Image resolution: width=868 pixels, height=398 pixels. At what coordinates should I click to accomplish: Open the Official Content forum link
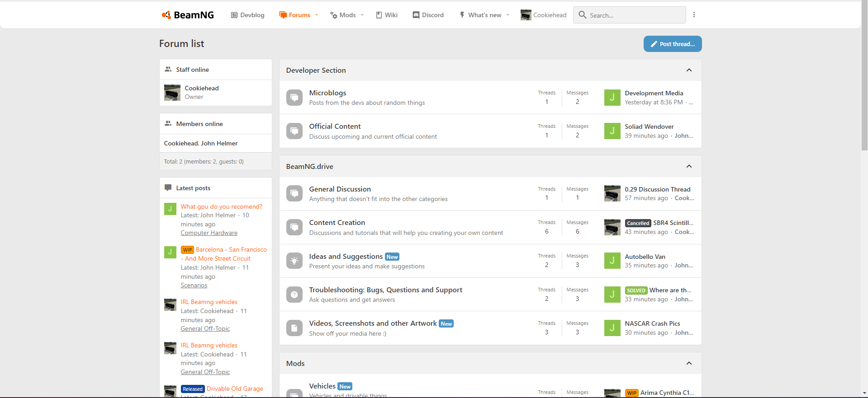click(x=335, y=126)
